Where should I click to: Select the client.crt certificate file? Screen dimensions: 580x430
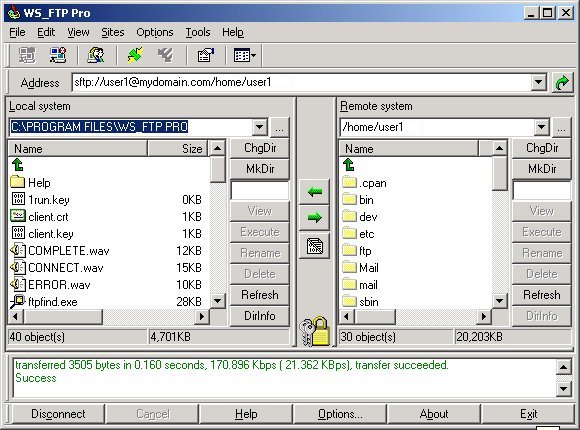(x=40, y=216)
